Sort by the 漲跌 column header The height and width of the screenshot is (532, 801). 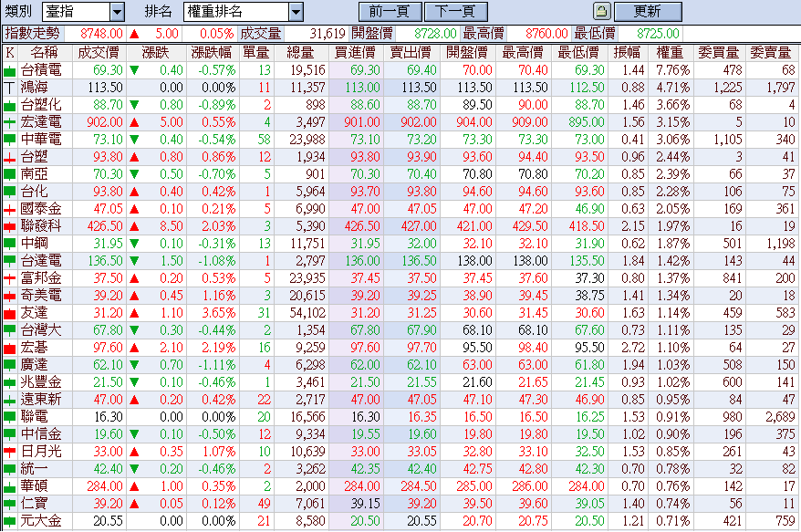coord(156,53)
